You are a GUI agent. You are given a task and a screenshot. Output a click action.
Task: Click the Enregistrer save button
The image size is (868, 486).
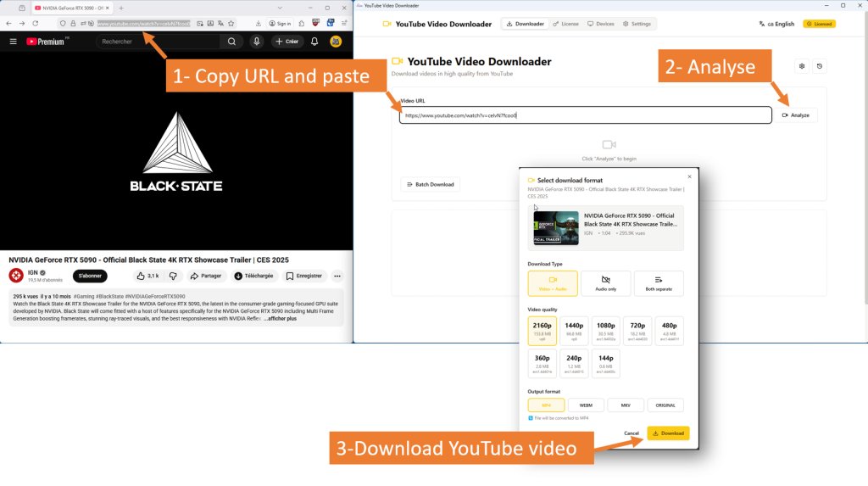click(x=303, y=276)
